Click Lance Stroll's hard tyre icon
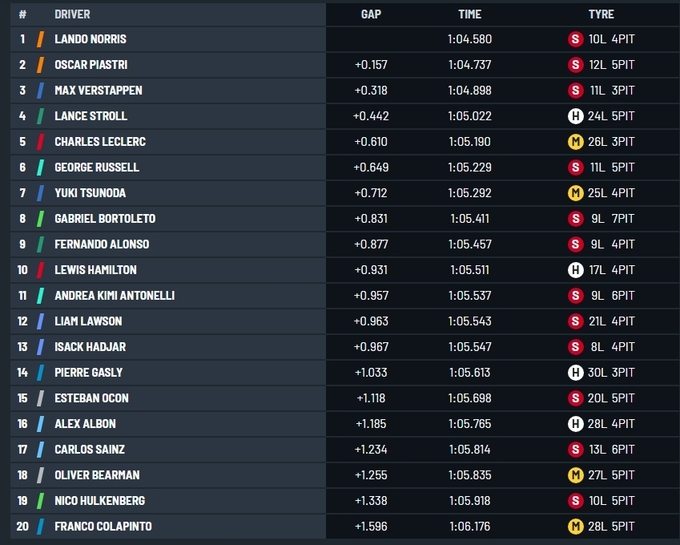 575,116
